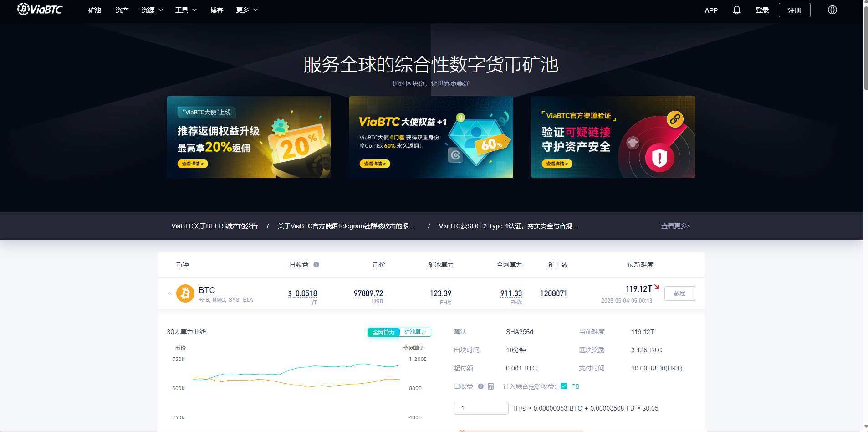Image resolution: width=868 pixels, height=432 pixels.
Task: Open the notifications bell icon
Action: click(736, 10)
